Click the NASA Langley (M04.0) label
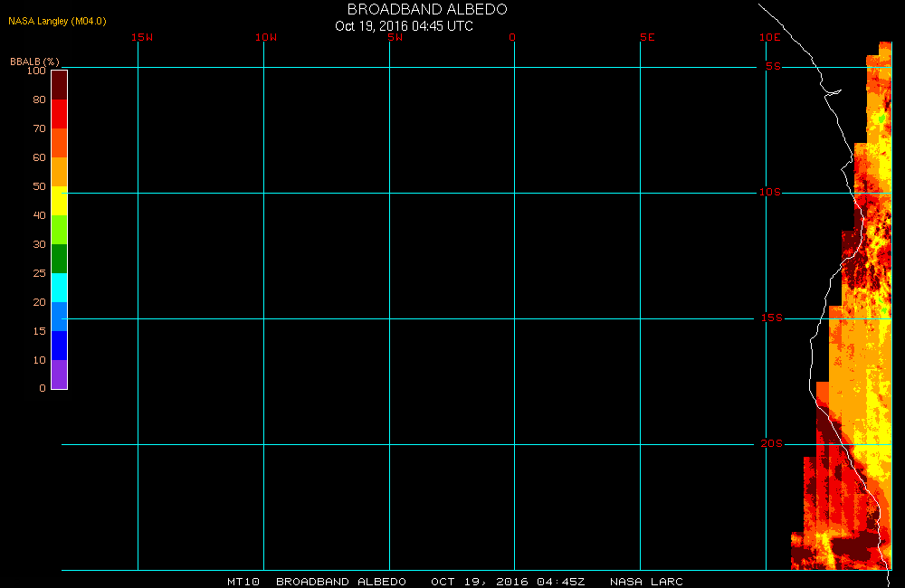 click(57, 21)
